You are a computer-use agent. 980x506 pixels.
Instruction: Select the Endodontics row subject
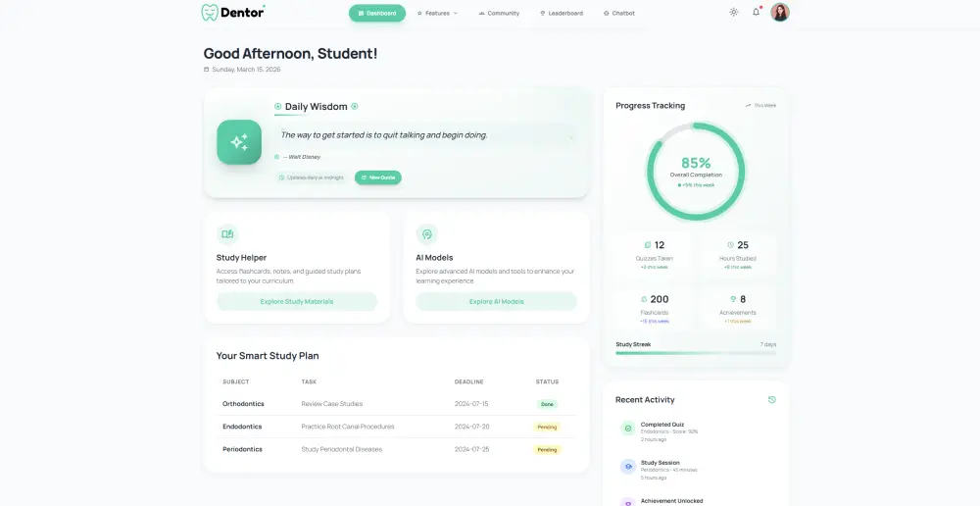point(242,427)
